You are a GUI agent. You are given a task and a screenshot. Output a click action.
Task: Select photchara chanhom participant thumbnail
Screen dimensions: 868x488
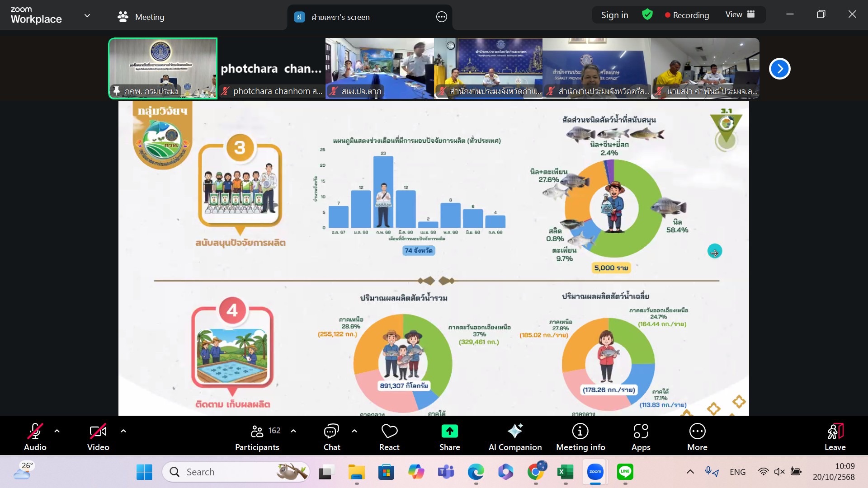271,69
